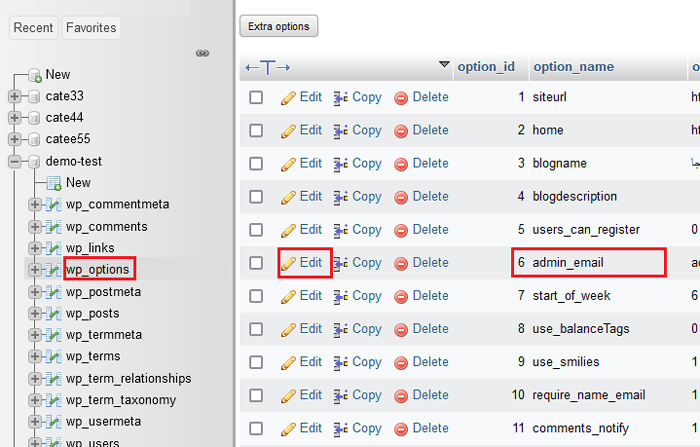Open the wp_options table
This screenshot has width=700, height=447.
[98, 270]
